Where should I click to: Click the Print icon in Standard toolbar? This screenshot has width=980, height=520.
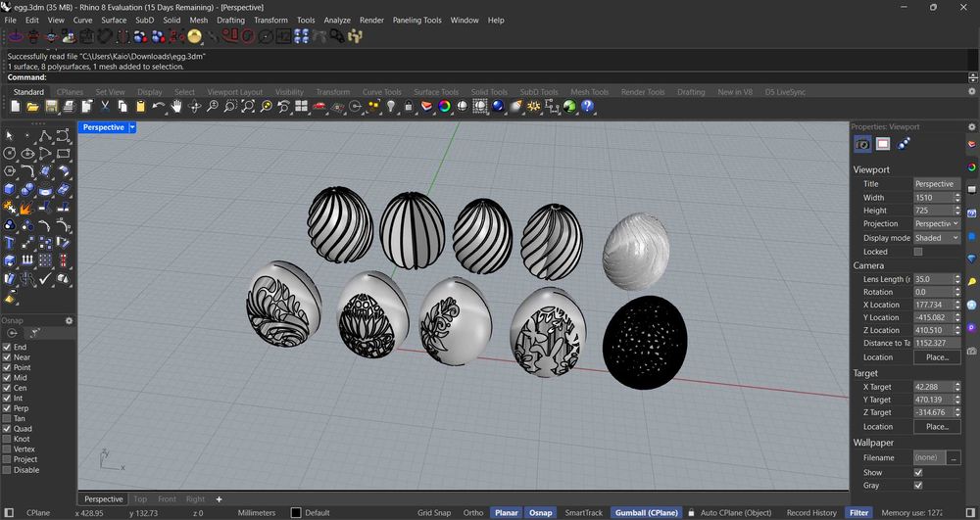point(69,107)
